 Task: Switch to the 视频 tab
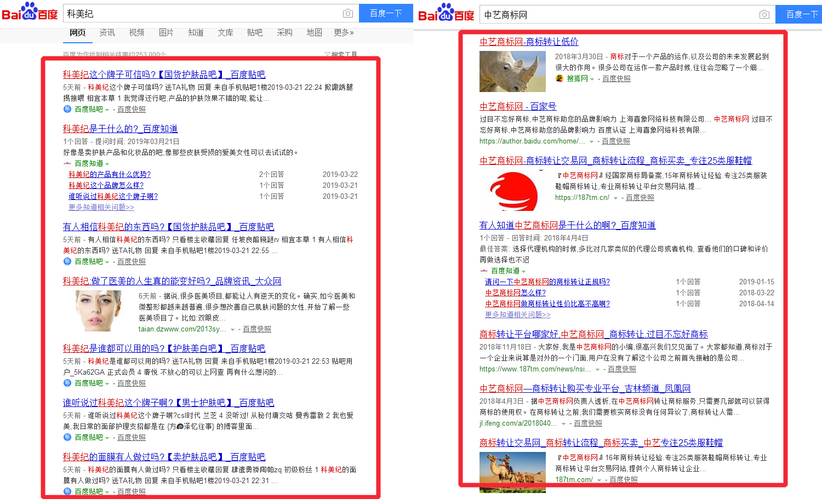click(136, 32)
